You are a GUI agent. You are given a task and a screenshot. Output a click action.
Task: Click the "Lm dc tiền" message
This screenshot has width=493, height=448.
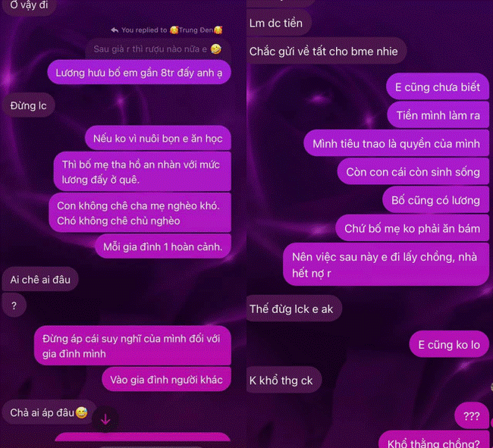278,23
